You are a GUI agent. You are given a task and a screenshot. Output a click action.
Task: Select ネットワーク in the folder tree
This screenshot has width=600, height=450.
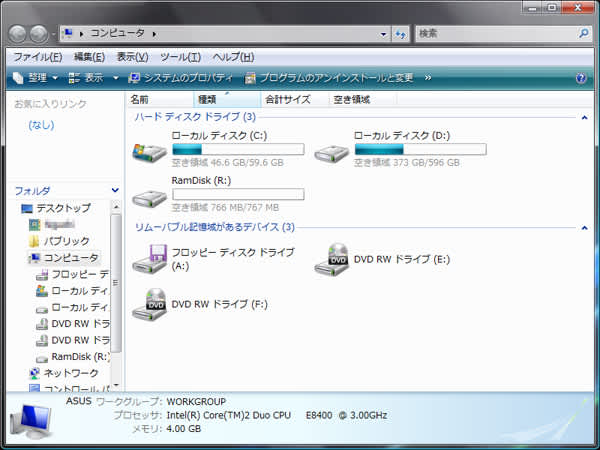(70, 373)
